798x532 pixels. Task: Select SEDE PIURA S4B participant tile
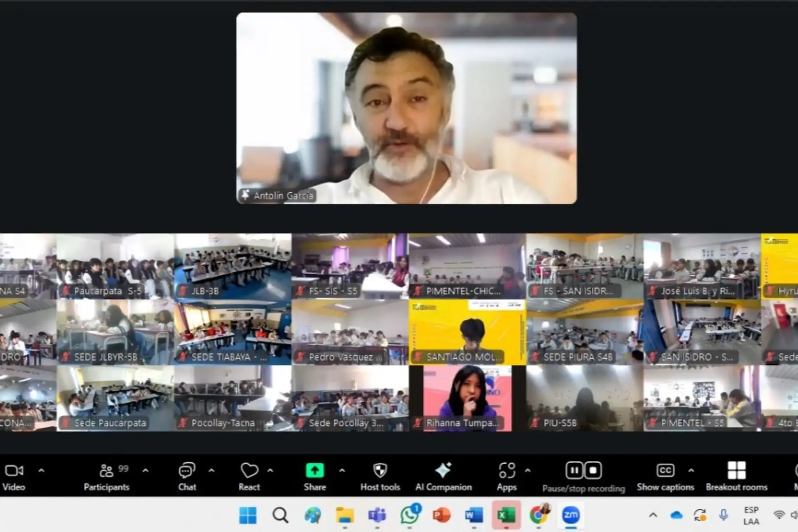[585, 332]
